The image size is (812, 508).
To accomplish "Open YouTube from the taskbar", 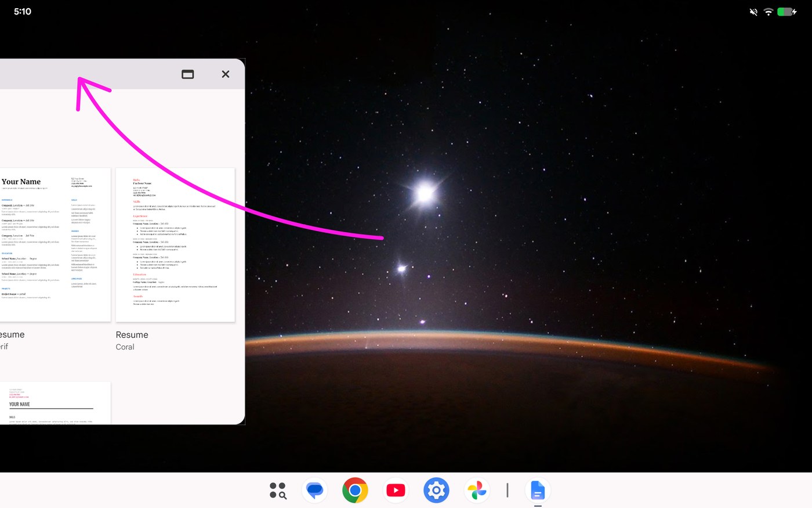I will (396, 491).
